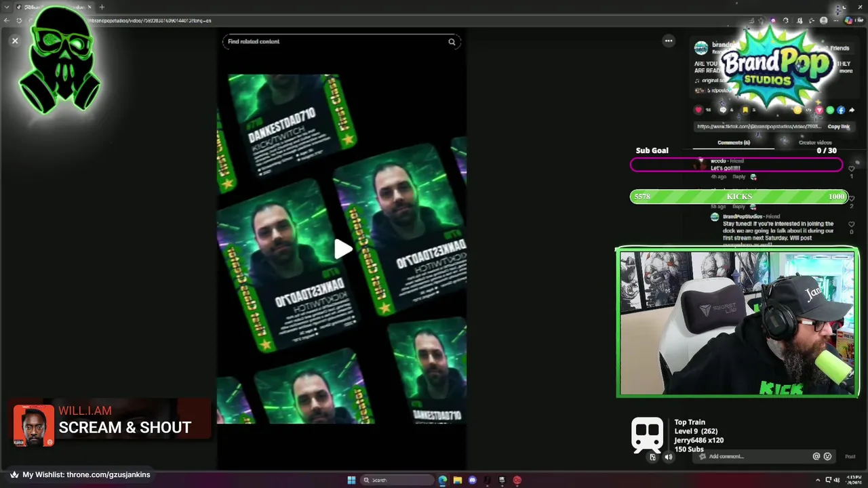Go back in browser history
868x488 pixels.
pyautogui.click(x=6, y=20)
